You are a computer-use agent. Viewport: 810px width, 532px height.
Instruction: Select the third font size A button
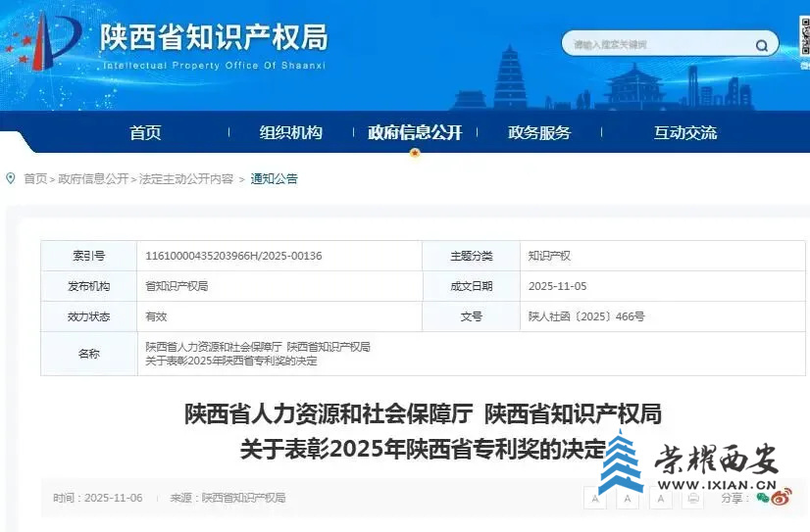point(661,499)
